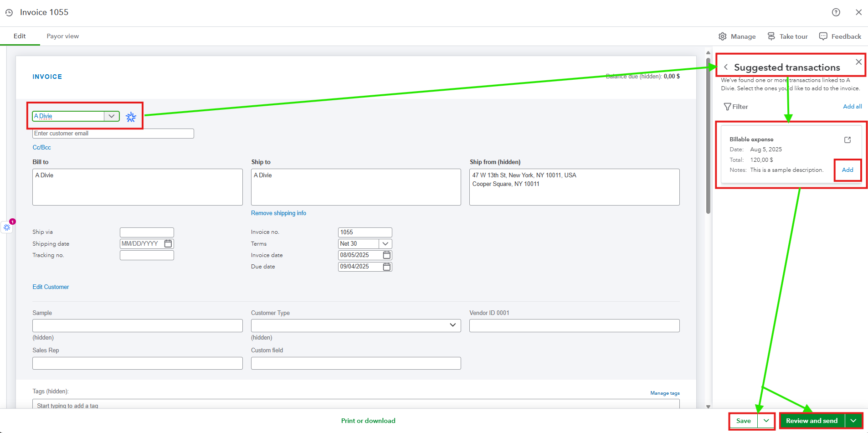Click the Remove shipping info link

tap(278, 213)
